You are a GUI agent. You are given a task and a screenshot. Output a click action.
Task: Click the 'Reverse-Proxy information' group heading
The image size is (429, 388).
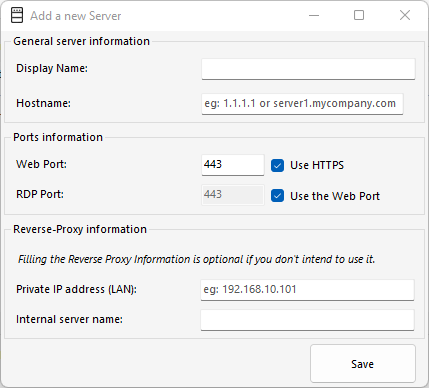point(80,229)
